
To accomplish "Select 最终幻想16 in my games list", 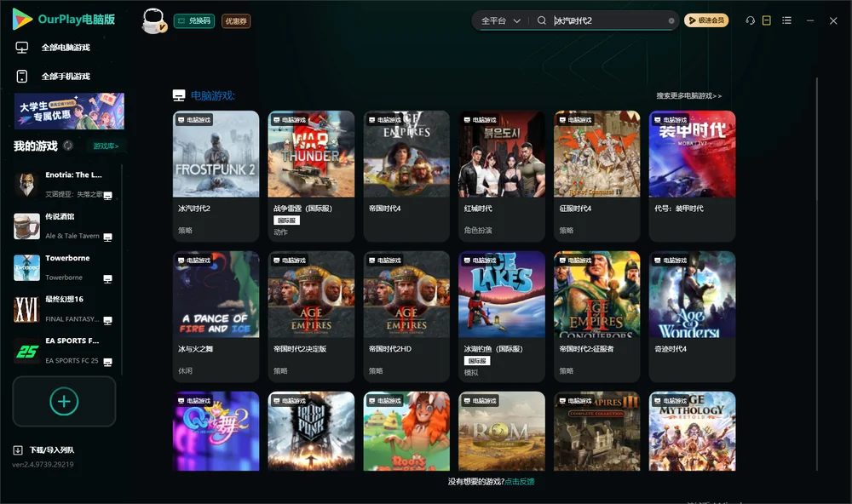I will pos(64,309).
